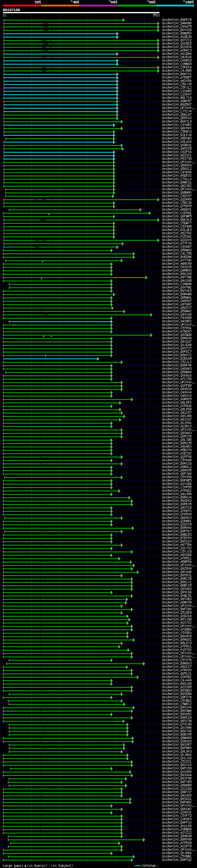Open hit UniRef100_P25341
Viewport: 197px width, 868px height.
[x=177, y=237]
